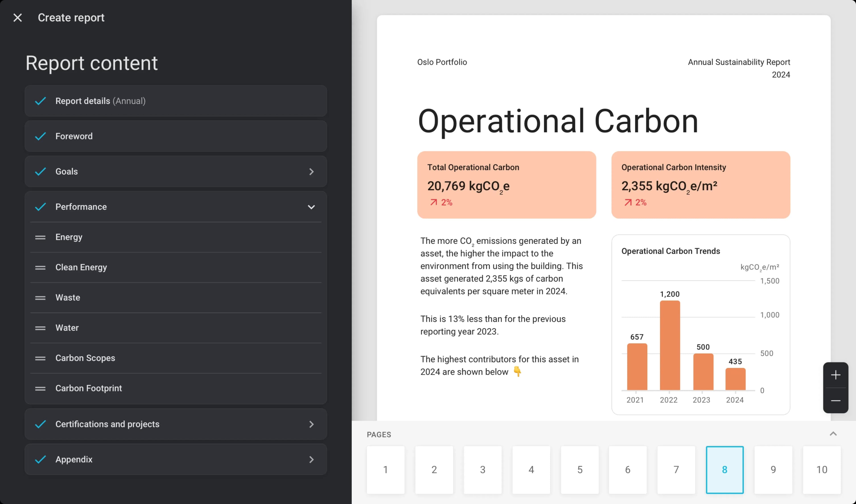Select the Energy subsection
The height and width of the screenshot is (504, 856).
click(x=176, y=237)
